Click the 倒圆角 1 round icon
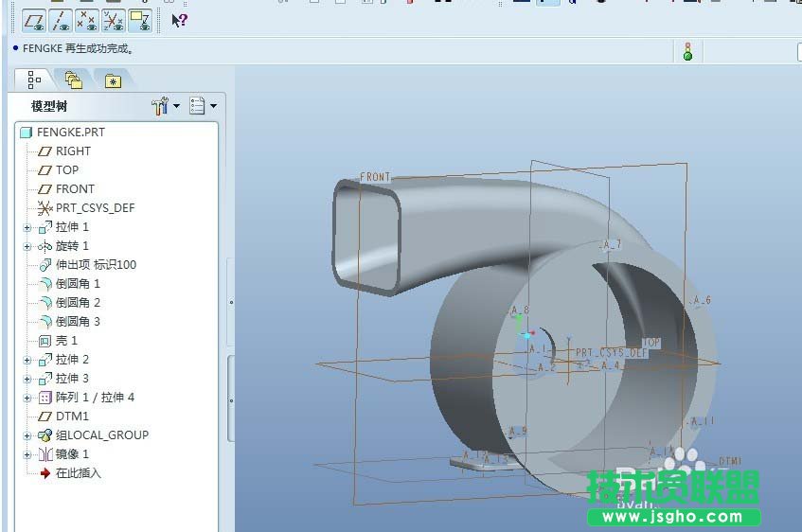This screenshot has height=532, width=802. click(x=45, y=284)
